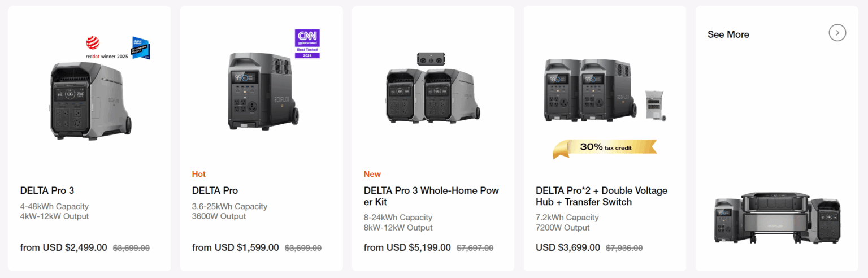Click DELTA Pro*2 + Double Voltage Hub title

point(601,196)
